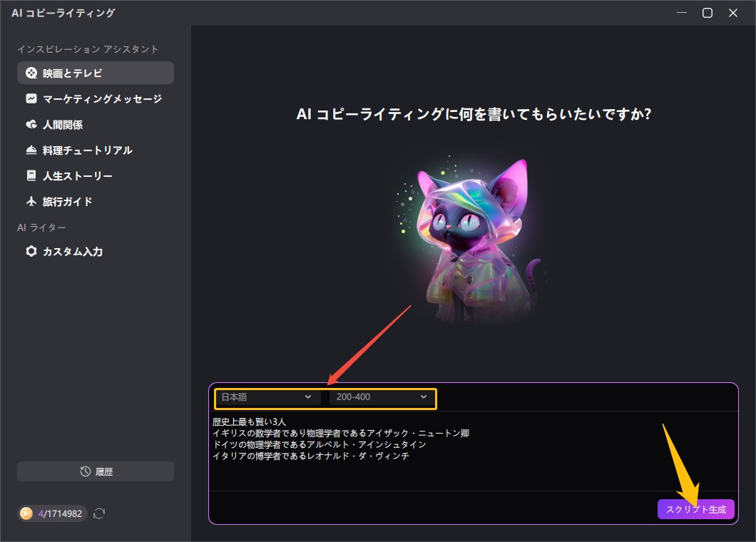The width and height of the screenshot is (756, 542).
Task: Open the 履歴 history button
Action: point(96,471)
